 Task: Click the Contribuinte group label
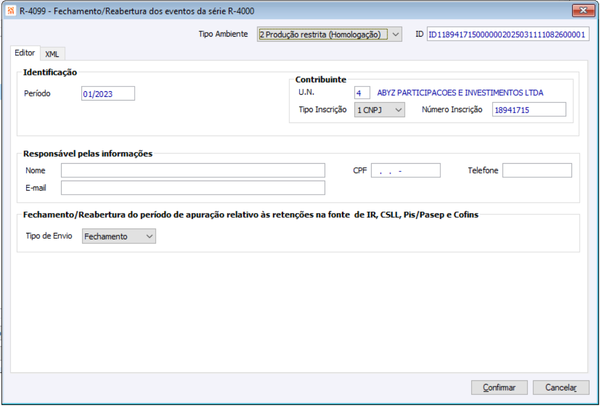click(321, 80)
